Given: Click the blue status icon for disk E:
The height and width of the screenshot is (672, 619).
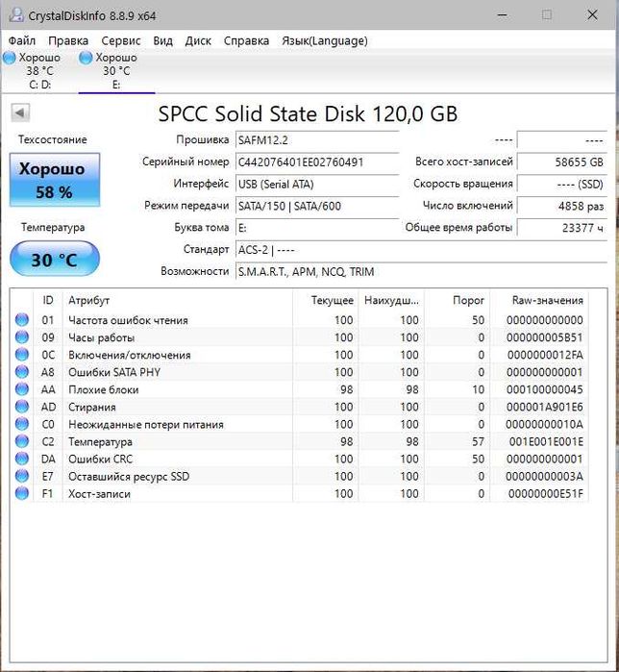Looking at the screenshot, I should pyautogui.click(x=86, y=58).
